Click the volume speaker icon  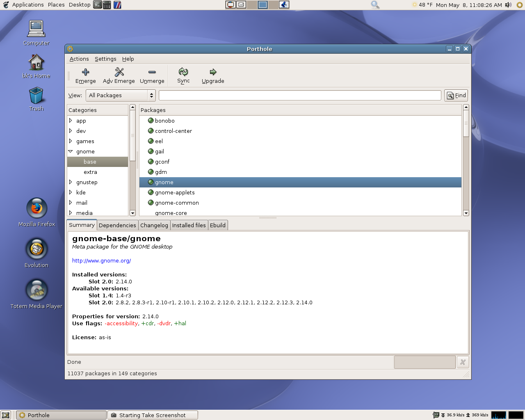tap(508, 5)
